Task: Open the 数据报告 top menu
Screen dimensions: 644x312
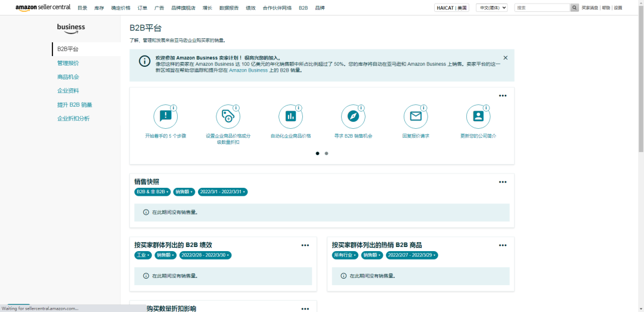Action: pos(229,8)
